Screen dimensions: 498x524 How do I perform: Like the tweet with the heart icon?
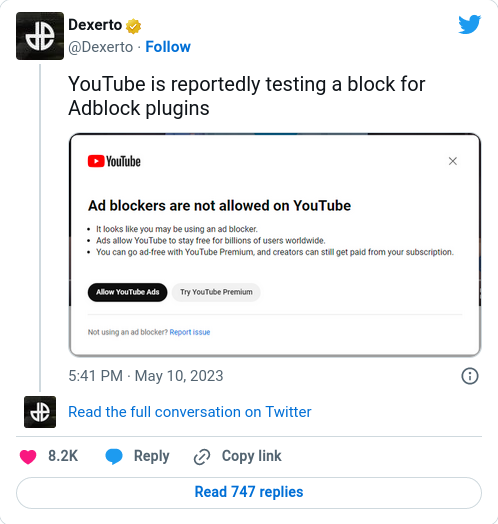pos(28,456)
